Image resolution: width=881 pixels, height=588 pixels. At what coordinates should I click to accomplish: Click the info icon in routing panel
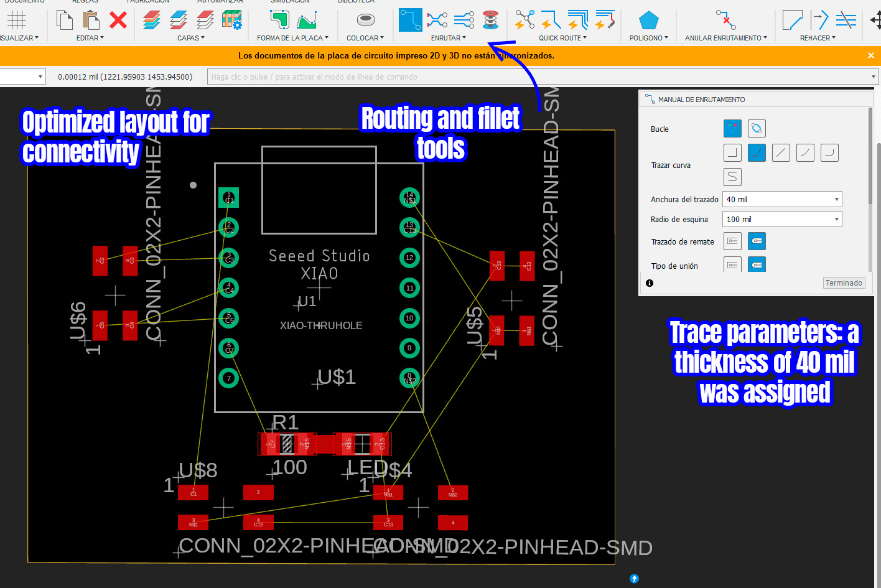pos(650,283)
